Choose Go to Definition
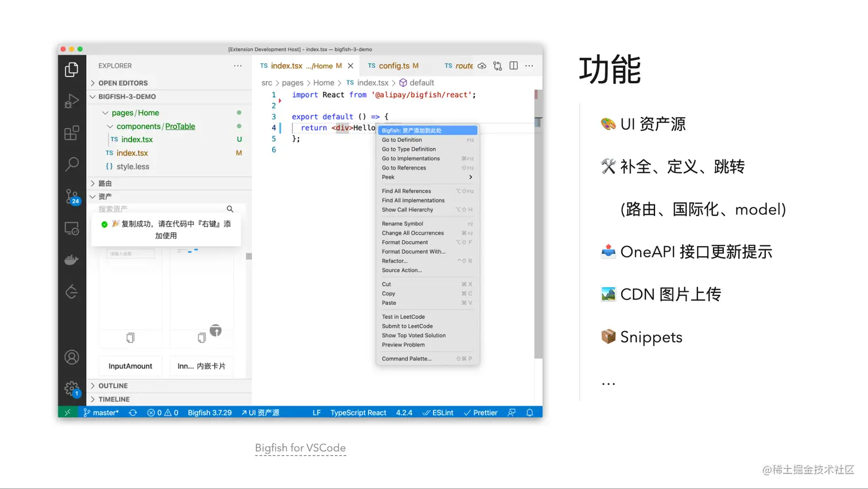 (427, 140)
